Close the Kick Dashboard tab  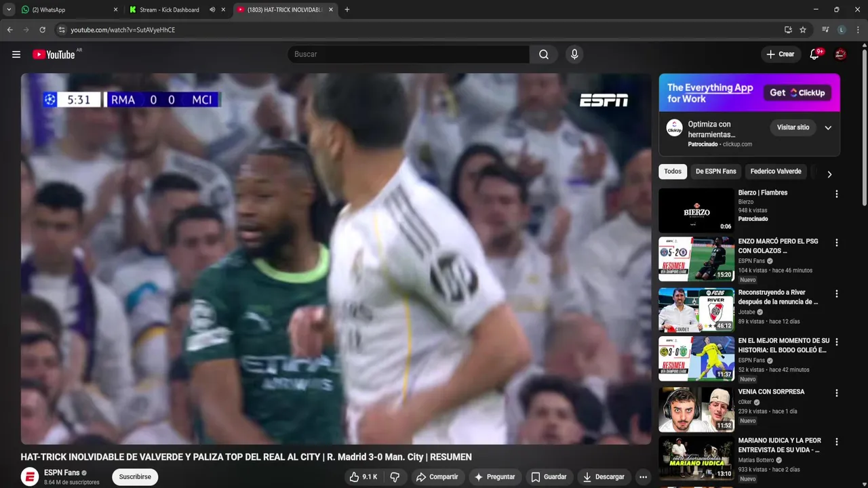223,9
